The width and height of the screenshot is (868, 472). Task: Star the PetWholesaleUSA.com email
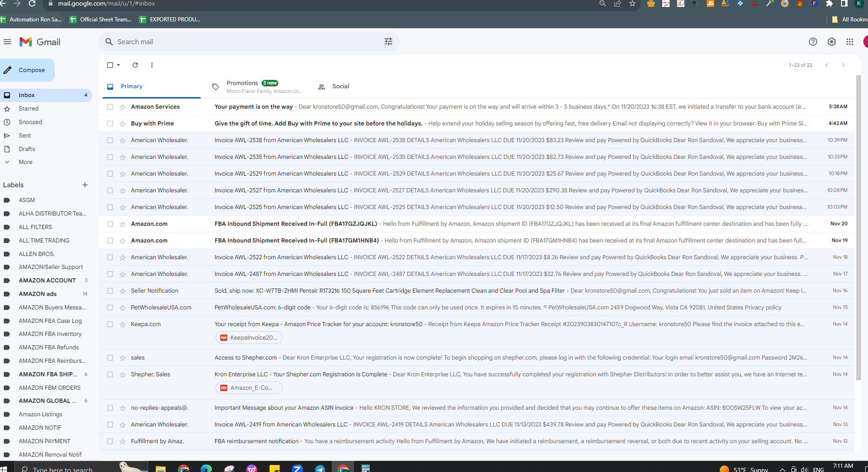click(x=123, y=308)
